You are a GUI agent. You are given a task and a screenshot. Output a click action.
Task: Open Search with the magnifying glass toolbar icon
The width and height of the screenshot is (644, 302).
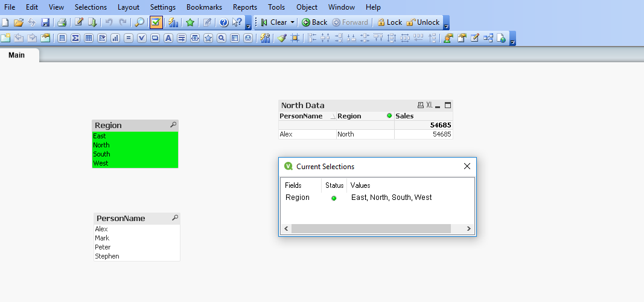point(139,22)
